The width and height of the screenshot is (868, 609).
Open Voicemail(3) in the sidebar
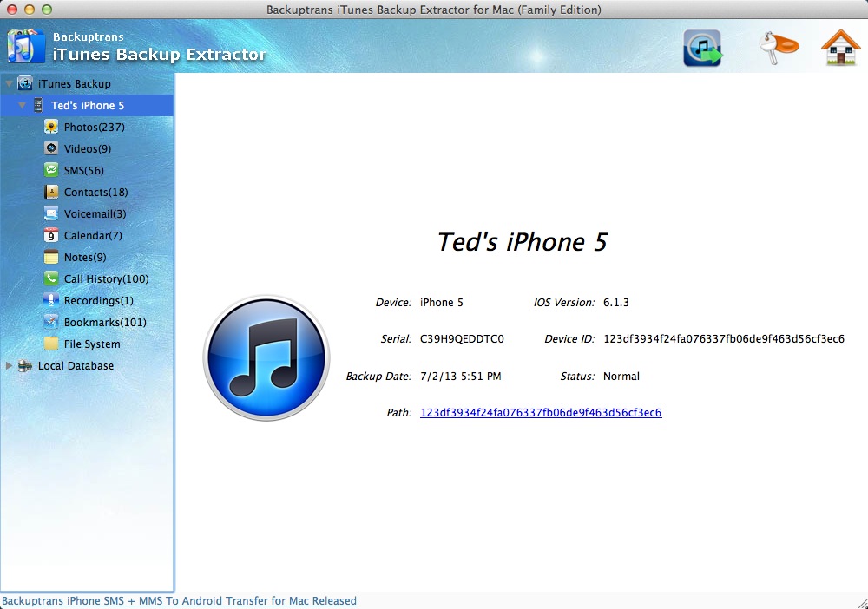(95, 213)
